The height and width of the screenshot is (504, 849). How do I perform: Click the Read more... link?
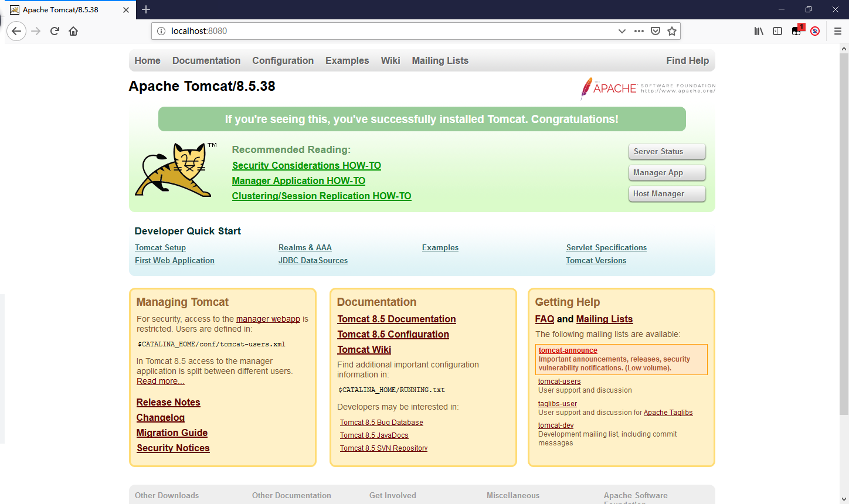161,381
